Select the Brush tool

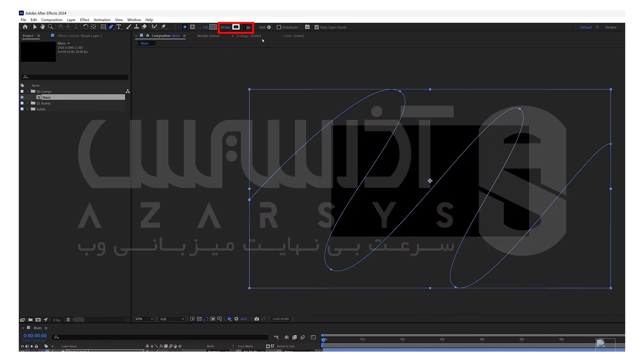click(x=129, y=27)
